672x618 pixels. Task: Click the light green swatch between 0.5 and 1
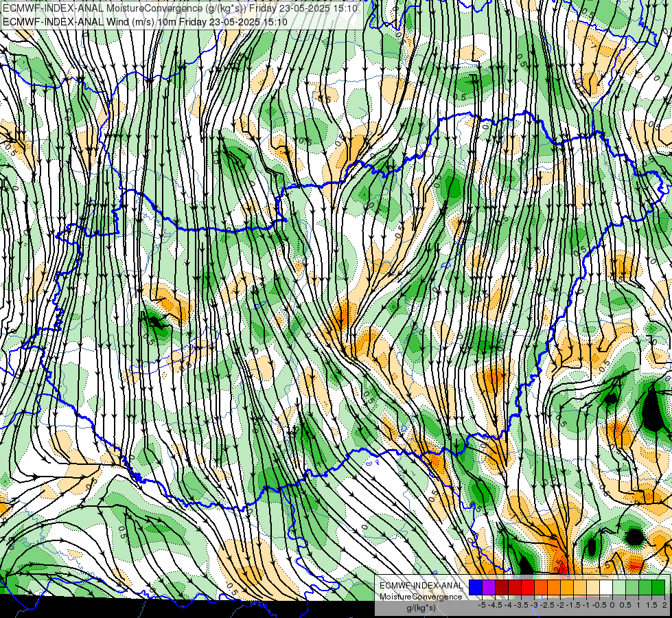632,587
